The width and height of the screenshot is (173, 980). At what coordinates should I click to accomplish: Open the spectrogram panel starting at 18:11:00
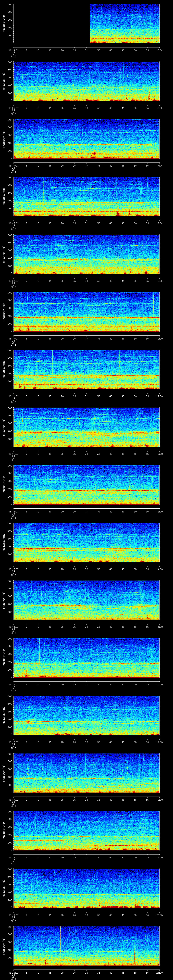(87, 427)
